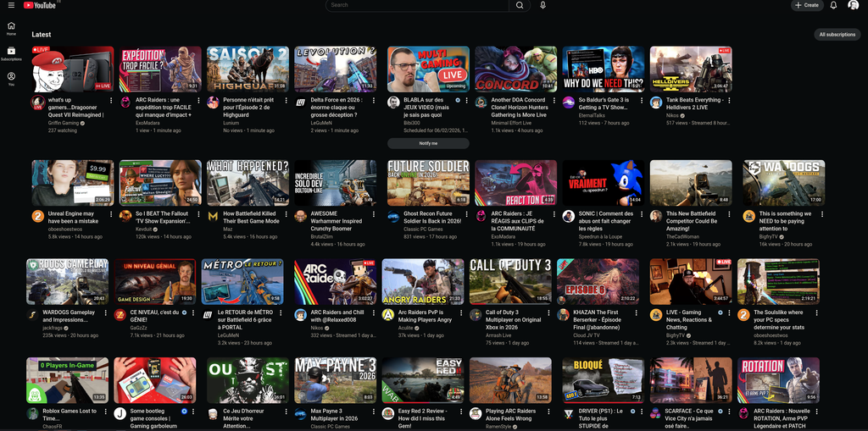
Task: Open options for Max Payne 3 Multiplayer video
Action: (x=374, y=412)
